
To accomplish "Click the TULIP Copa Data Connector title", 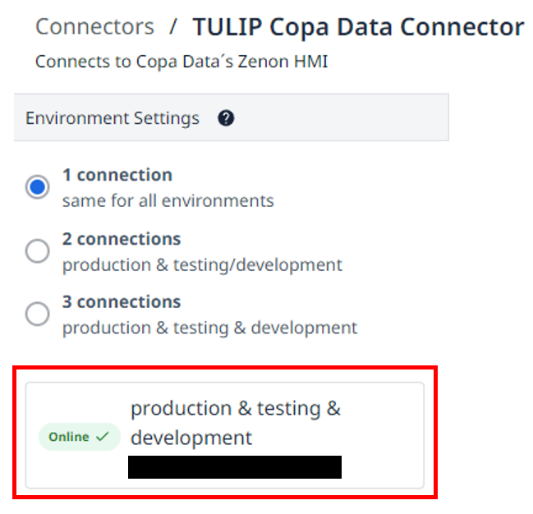I will tap(358, 27).
